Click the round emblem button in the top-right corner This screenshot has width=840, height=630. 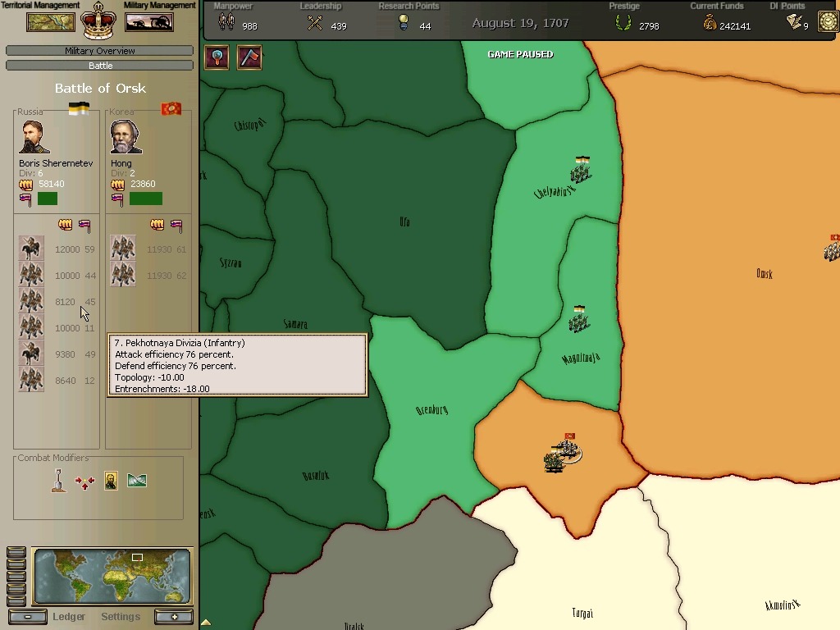tap(829, 22)
